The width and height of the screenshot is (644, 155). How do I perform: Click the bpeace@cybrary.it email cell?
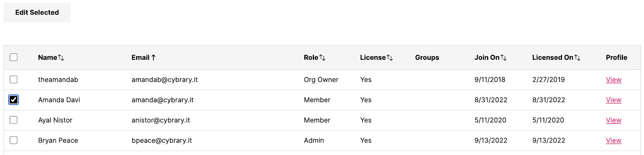[162, 141]
